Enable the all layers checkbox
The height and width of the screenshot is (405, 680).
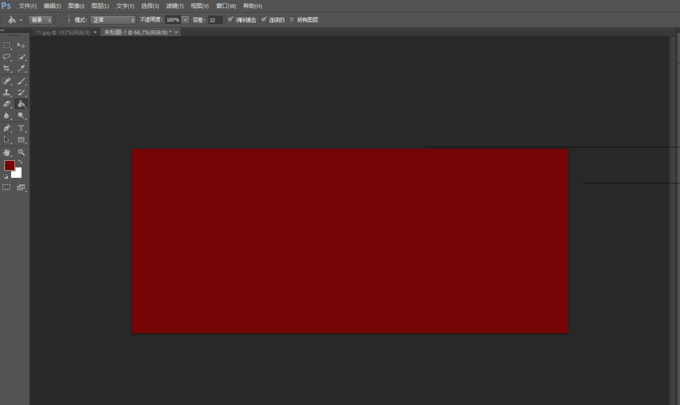pyautogui.click(x=292, y=19)
